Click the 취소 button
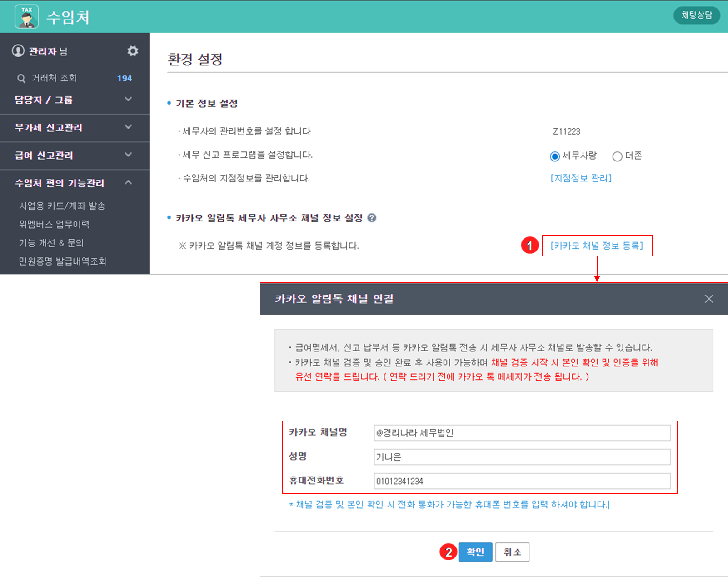This screenshot has height=577, width=728. [512, 552]
